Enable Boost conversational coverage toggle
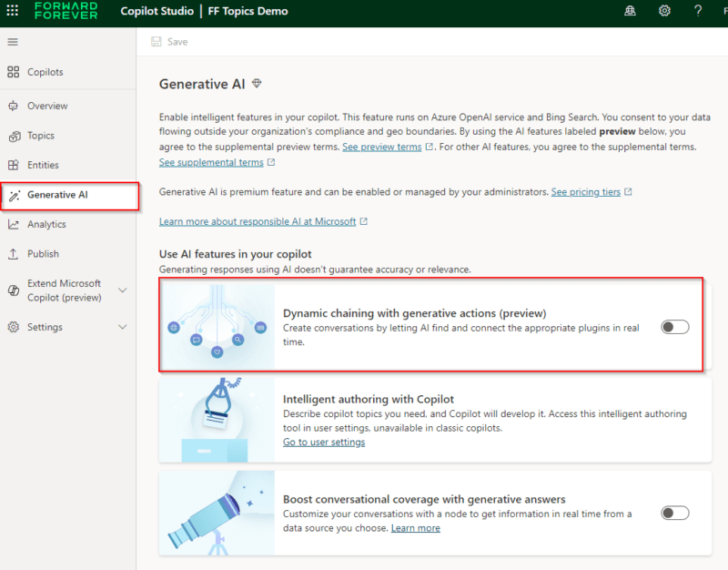Image resolution: width=728 pixels, height=570 pixels. point(674,513)
